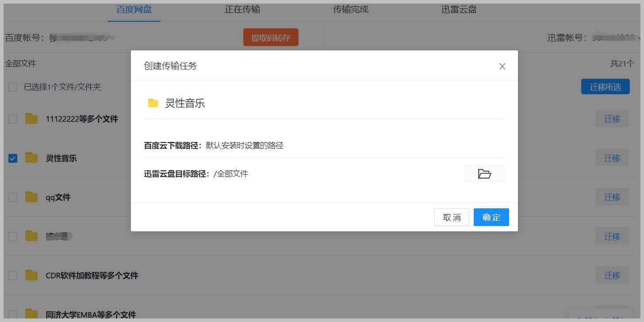The height and width of the screenshot is (322, 644).
Task: Cancel the transfer task with 取消
Action: (x=452, y=217)
